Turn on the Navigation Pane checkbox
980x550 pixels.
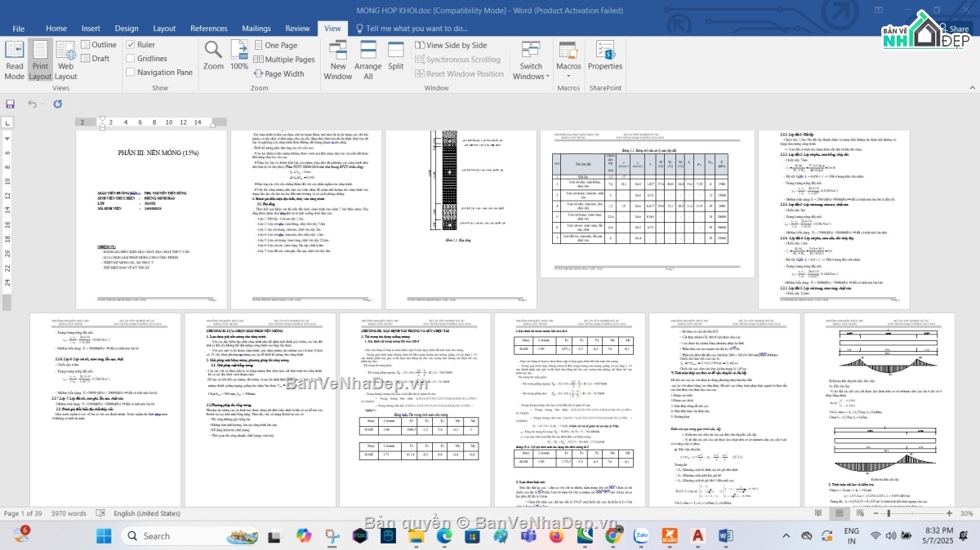point(131,72)
